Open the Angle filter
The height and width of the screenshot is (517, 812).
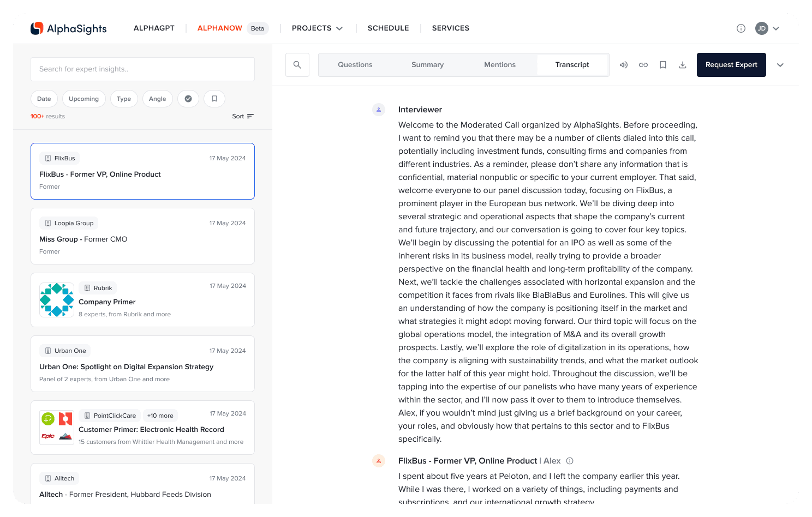click(x=158, y=99)
